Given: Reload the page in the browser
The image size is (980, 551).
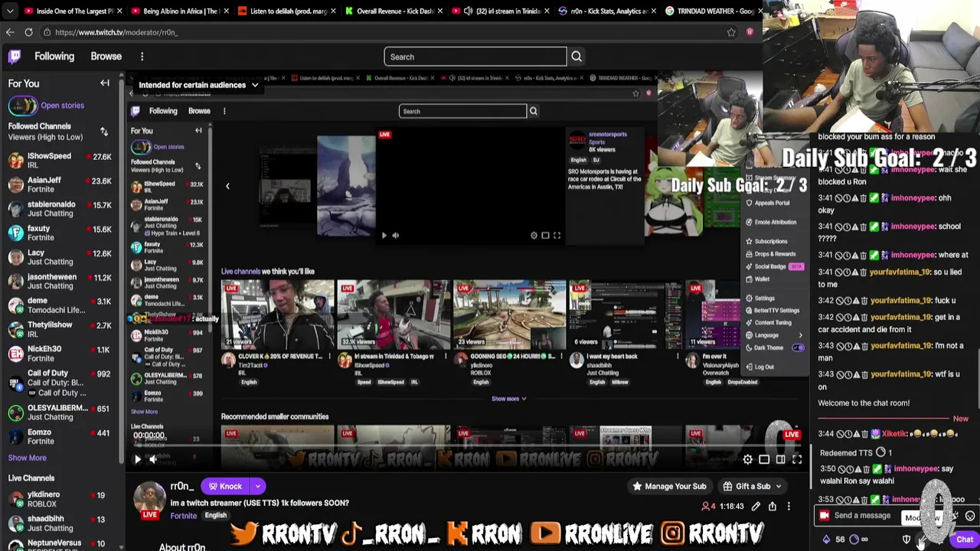Looking at the screenshot, I should tap(28, 32).
